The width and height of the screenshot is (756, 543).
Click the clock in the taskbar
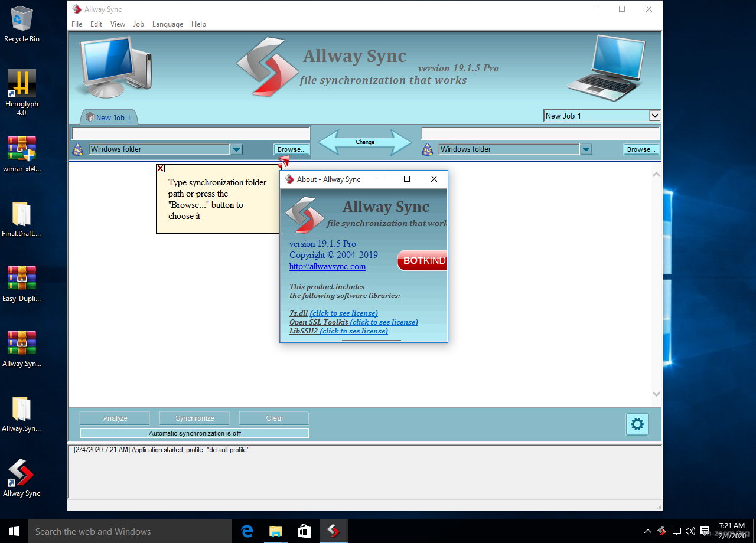click(732, 531)
